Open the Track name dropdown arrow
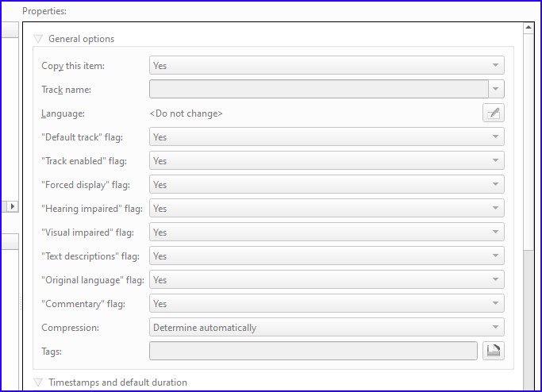The height and width of the screenshot is (392, 542). (x=497, y=90)
